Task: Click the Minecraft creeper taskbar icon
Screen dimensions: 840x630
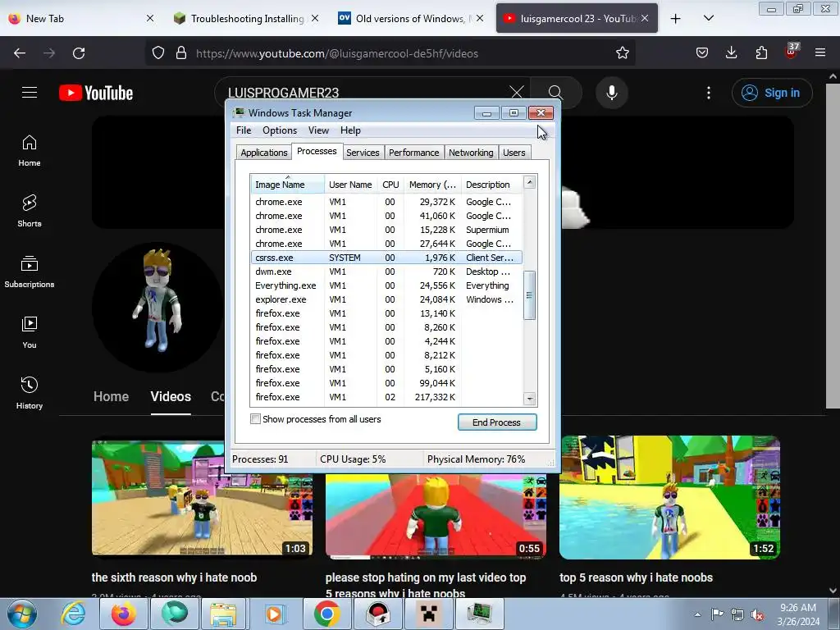Action: [428, 614]
